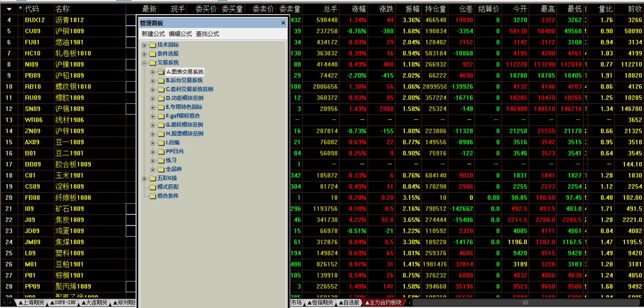Click the PP日内 folder icon

[162, 152]
